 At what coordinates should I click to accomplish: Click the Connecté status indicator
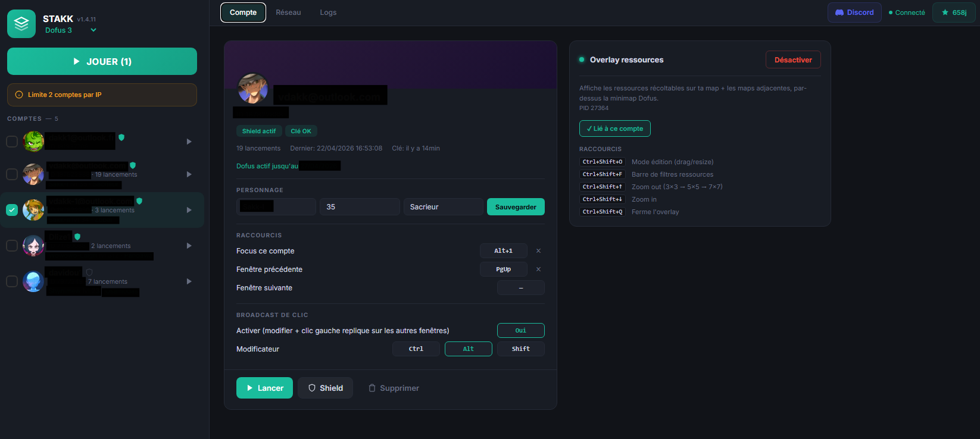tap(907, 12)
